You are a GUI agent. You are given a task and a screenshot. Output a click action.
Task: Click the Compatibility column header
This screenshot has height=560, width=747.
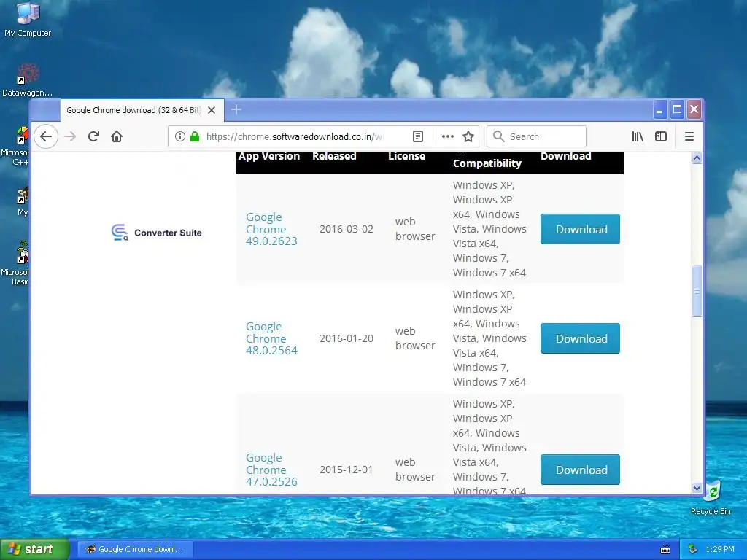pyautogui.click(x=487, y=163)
